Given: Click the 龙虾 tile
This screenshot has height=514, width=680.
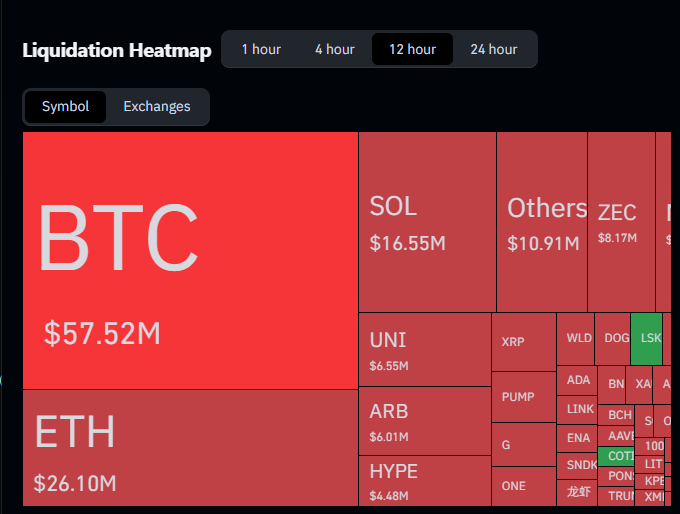Looking at the screenshot, I should tap(577, 492).
